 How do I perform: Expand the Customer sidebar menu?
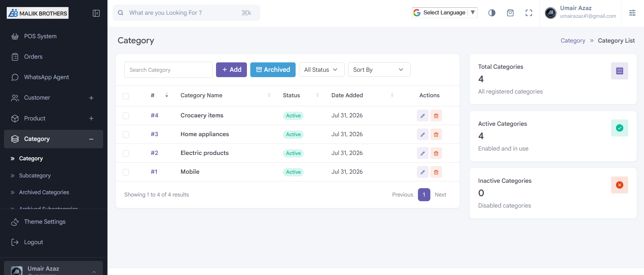[x=53, y=98]
